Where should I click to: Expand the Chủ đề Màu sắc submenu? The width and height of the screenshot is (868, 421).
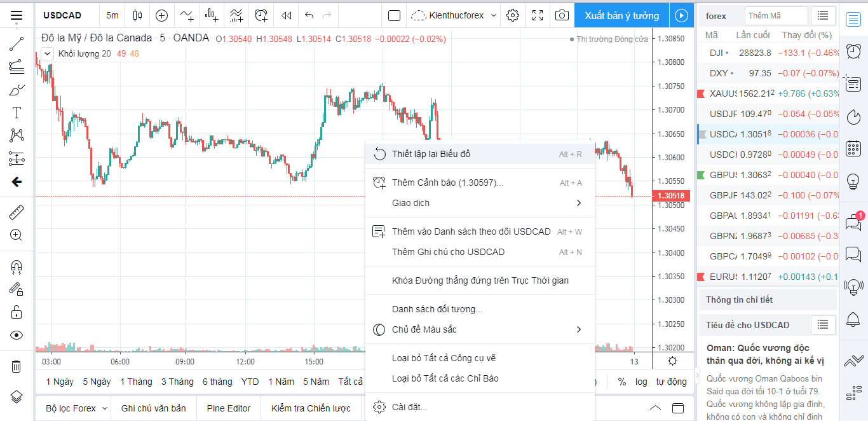(578, 329)
